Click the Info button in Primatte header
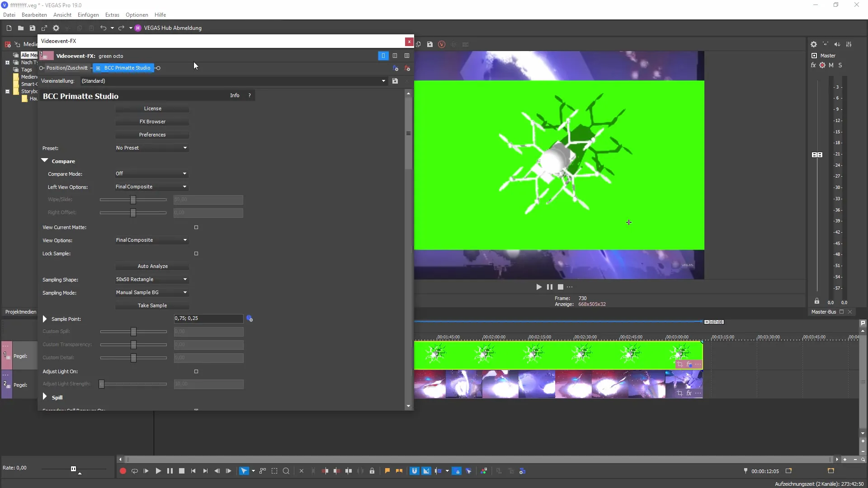The image size is (868, 488). pyautogui.click(x=235, y=95)
